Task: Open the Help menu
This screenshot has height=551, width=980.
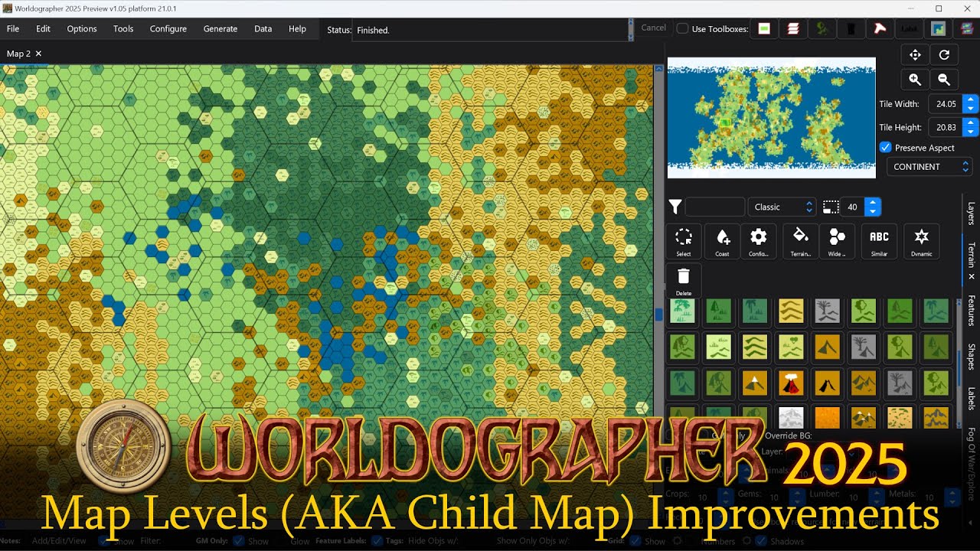Action: (297, 29)
